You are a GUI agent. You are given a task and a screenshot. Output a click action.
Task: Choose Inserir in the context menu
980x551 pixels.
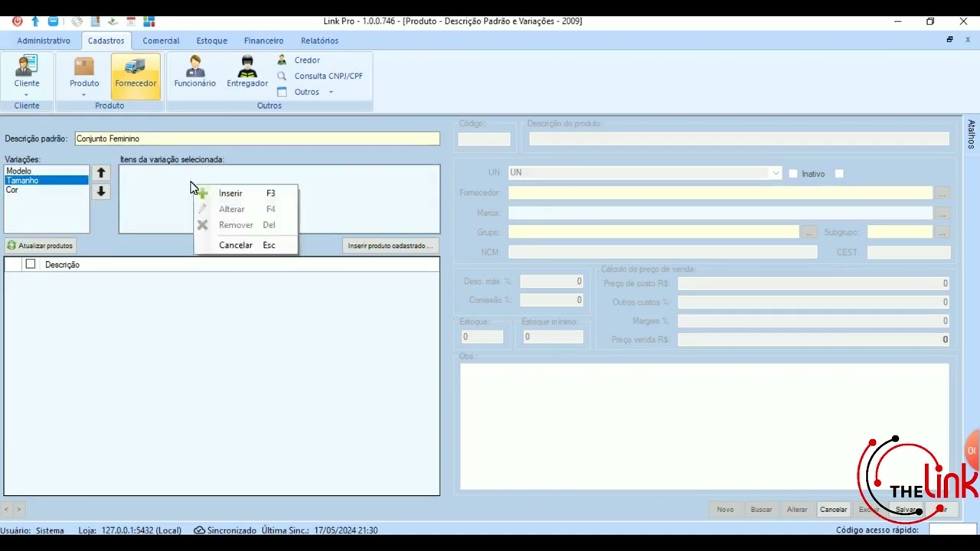(x=246, y=193)
